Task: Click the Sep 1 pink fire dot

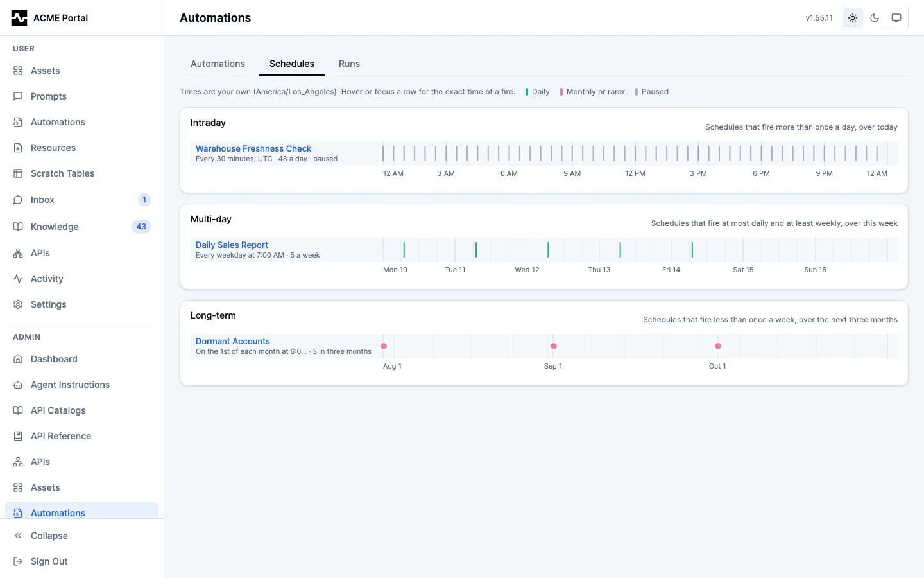Action: [x=554, y=346]
